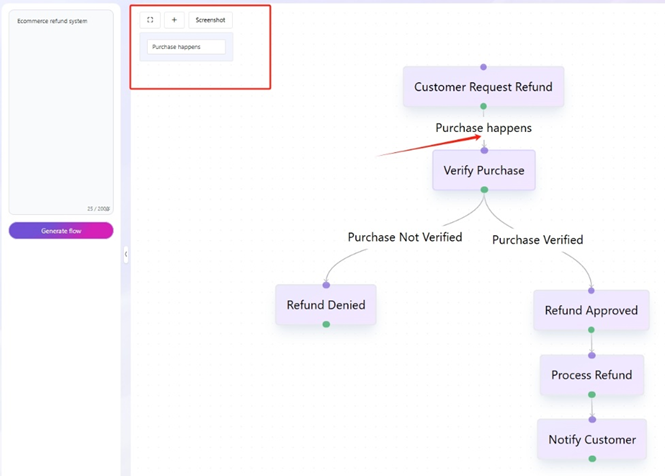
Task: Select the Customer Request Refund node
Action: click(483, 87)
